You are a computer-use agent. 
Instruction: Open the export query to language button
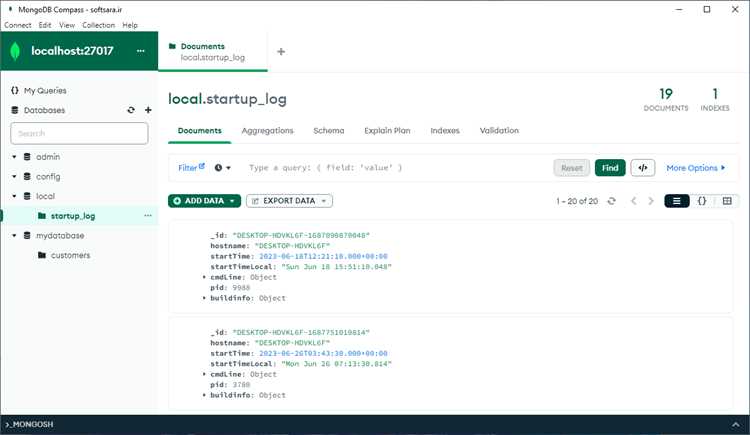(643, 168)
